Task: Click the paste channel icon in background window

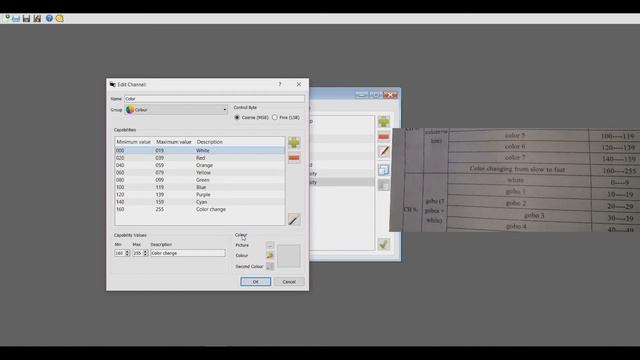Action: (x=383, y=186)
